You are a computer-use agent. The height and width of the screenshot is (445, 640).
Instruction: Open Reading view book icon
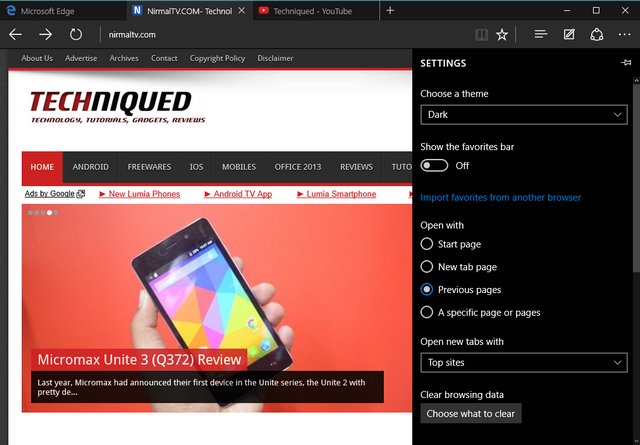coord(481,35)
